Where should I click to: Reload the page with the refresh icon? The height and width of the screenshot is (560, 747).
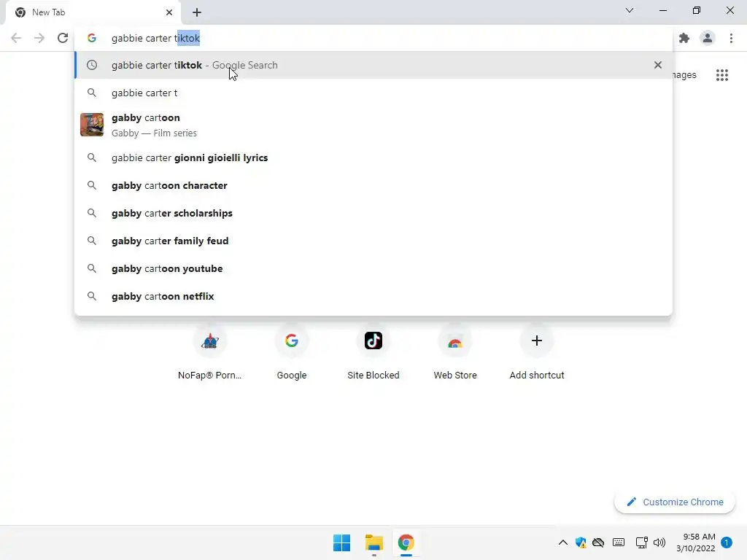(x=63, y=38)
